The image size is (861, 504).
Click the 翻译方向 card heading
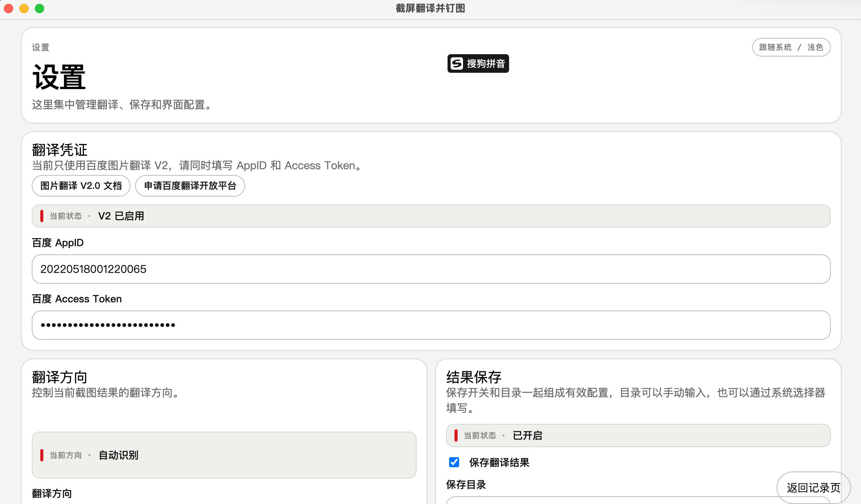60,377
